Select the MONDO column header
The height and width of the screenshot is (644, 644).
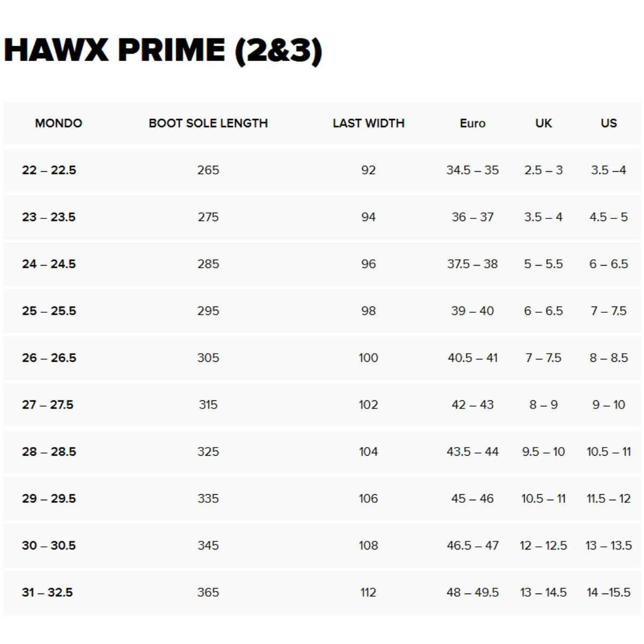[x=58, y=123]
